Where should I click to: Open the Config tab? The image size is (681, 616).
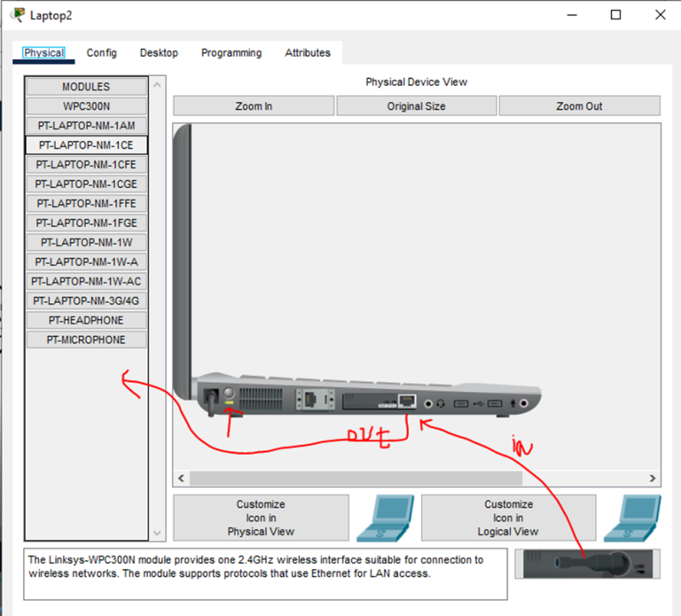click(102, 53)
